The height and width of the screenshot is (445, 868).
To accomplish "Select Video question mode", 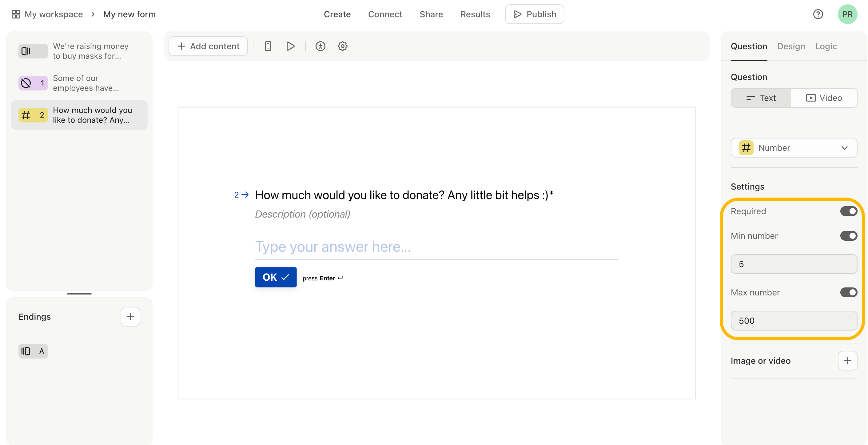I will tap(824, 98).
